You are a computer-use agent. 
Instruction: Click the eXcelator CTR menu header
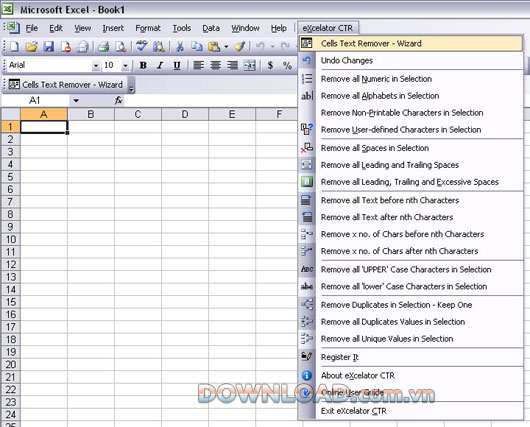pyautogui.click(x=328, y=28)
